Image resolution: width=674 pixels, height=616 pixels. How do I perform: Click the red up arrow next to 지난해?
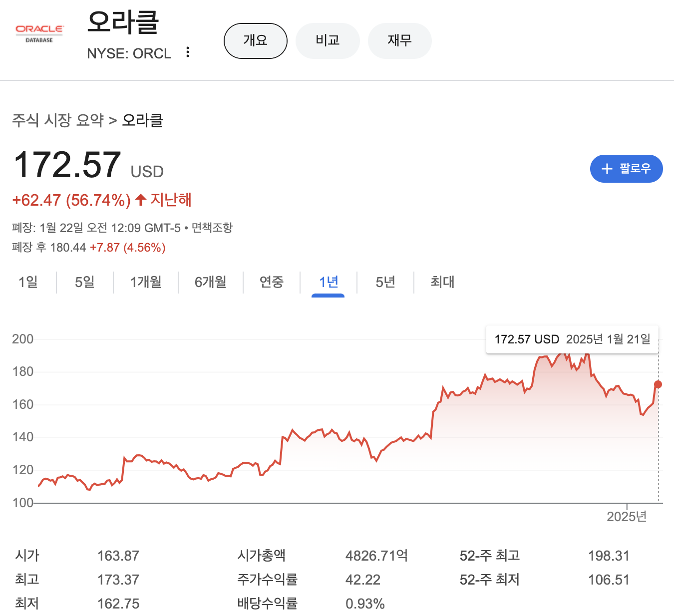(x=141, y=200)
